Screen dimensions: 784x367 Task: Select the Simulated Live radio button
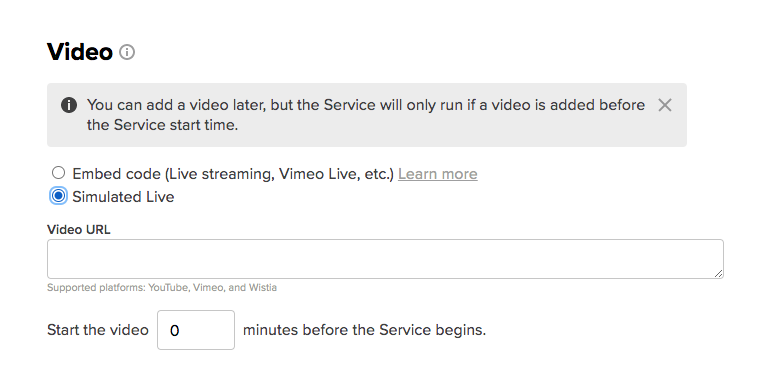(x=58, y=196)
